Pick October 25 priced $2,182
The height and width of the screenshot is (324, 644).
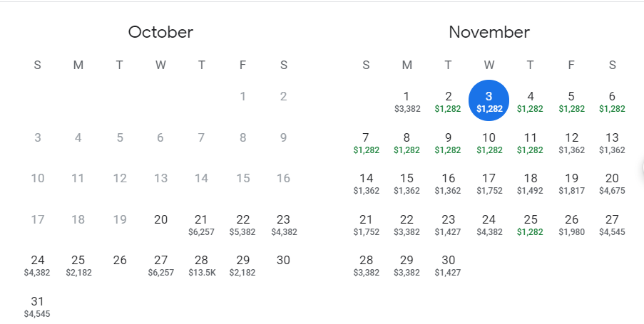click(78, 265)
